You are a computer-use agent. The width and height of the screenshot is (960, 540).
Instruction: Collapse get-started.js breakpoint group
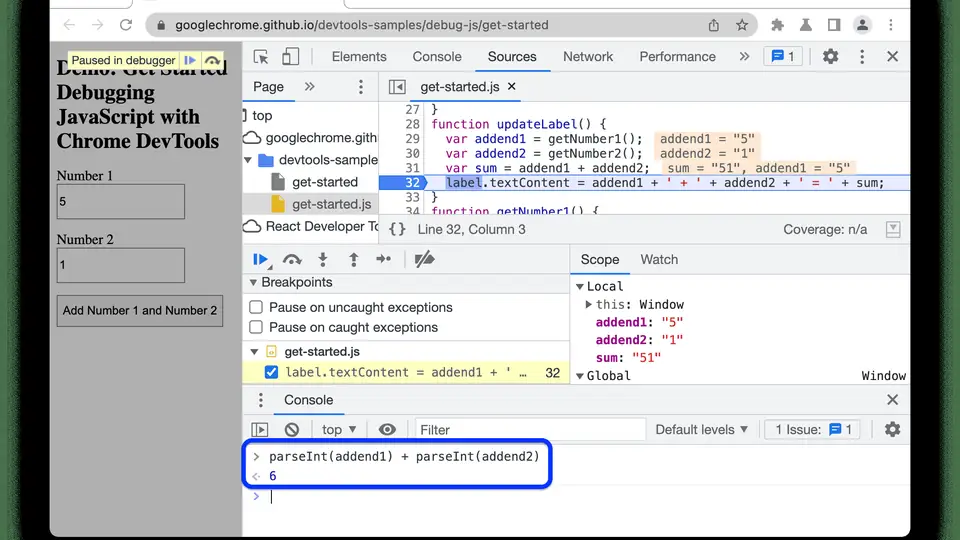tap(254, 352)
